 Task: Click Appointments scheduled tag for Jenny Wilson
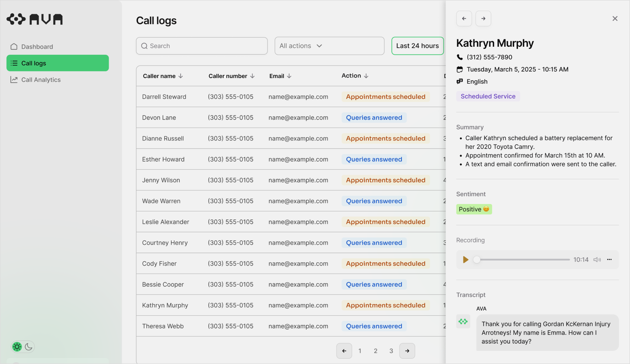click(x=386, y=180)
